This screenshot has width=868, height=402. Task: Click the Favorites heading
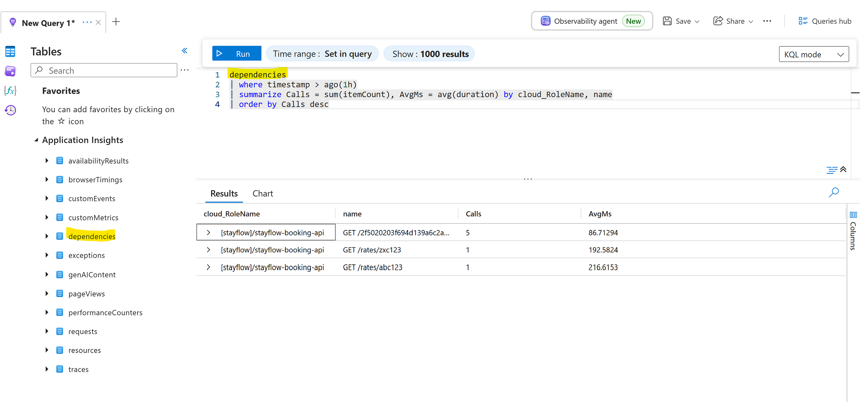click(x=61, y=91)
